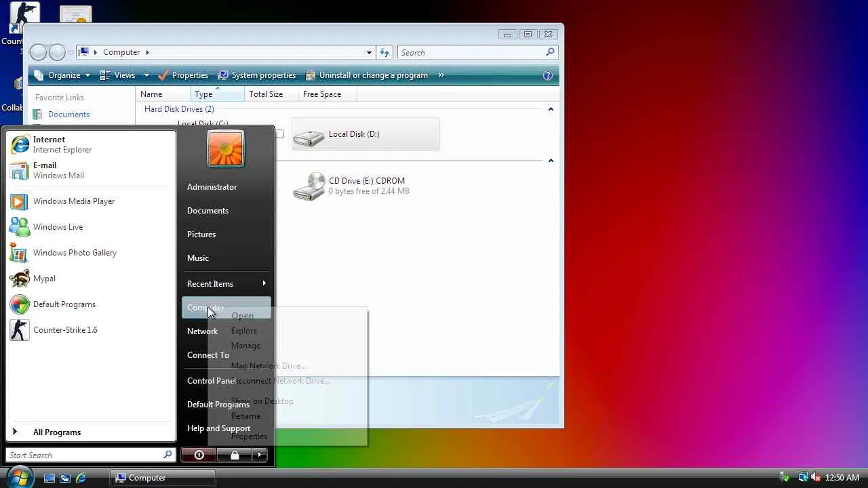Click Properties in the Explorer toolbar
This screenshot has height=488, width=868.
[x=183, y=75]
